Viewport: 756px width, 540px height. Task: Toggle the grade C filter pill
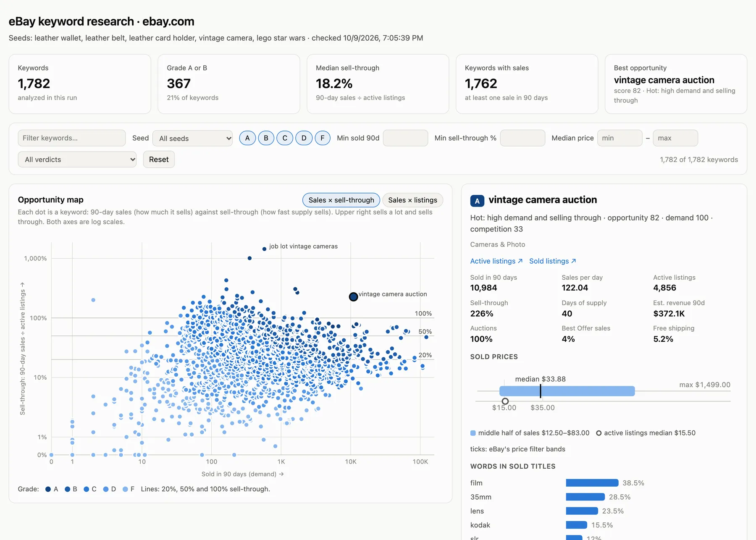pos(285,138)
